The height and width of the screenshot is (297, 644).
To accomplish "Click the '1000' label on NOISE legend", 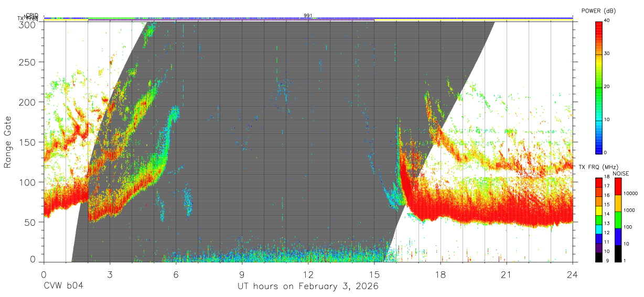I will [x=629, y=210].
